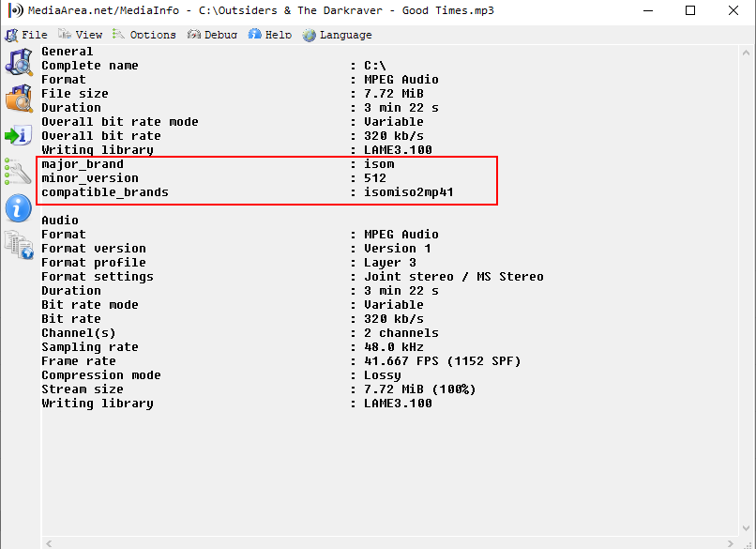
Task: Click the 'Lossy' value
Action: [x=383, y=375]
